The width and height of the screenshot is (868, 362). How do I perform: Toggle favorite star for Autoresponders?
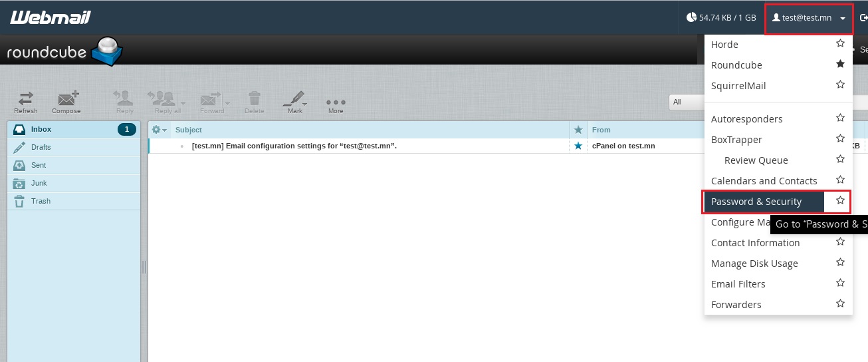(x=840, y=118)
